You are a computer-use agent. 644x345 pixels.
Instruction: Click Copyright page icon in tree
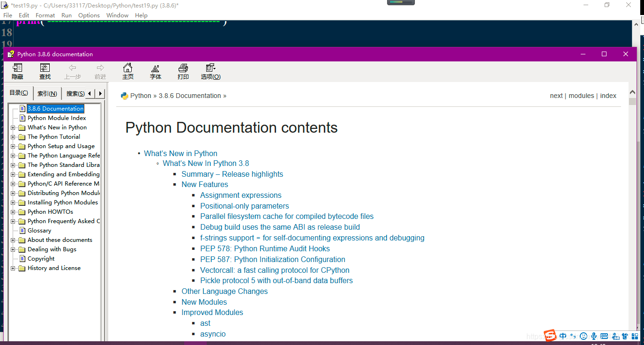pyautogui.click(x=22, y=258)
